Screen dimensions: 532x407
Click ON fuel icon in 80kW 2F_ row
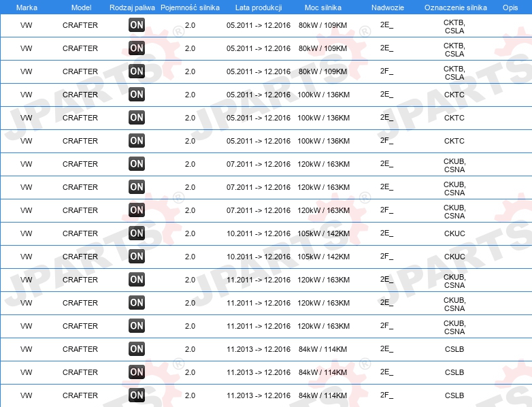137,71
